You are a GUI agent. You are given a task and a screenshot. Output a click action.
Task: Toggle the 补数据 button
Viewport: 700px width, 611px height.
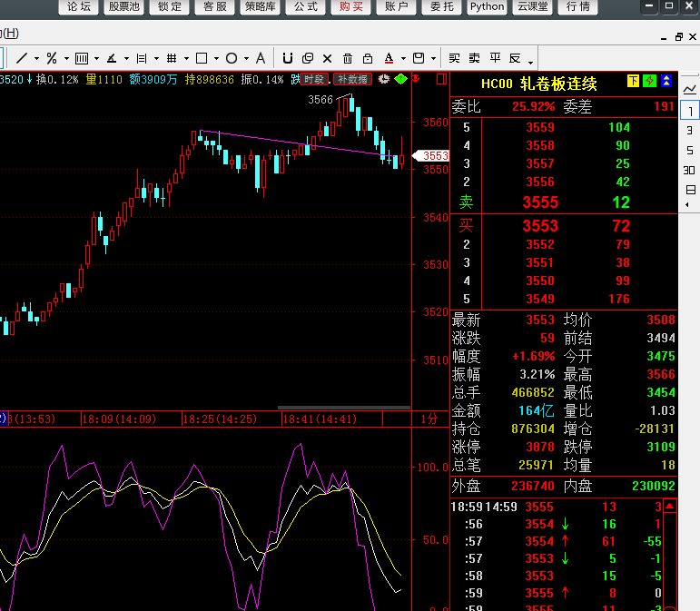[x=352, y=80]
